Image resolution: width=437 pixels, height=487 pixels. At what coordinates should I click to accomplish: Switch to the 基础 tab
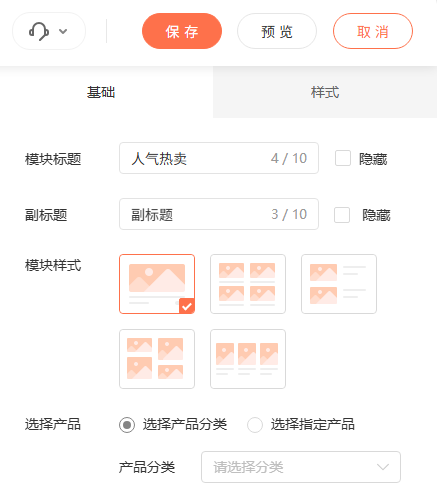[101, 92]
